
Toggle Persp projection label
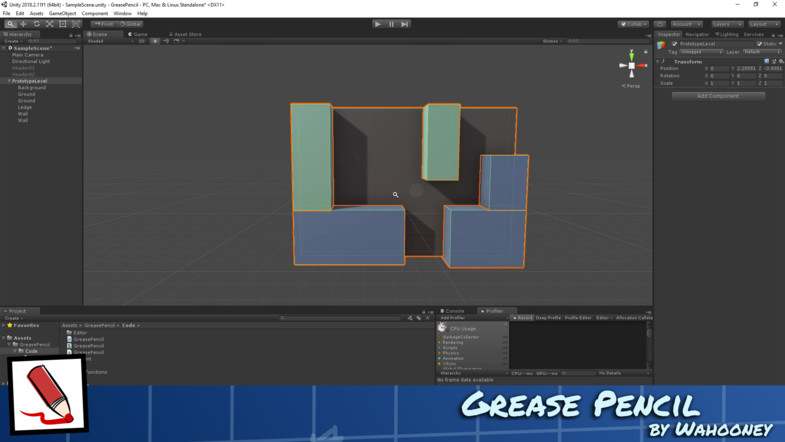point(631,86)
